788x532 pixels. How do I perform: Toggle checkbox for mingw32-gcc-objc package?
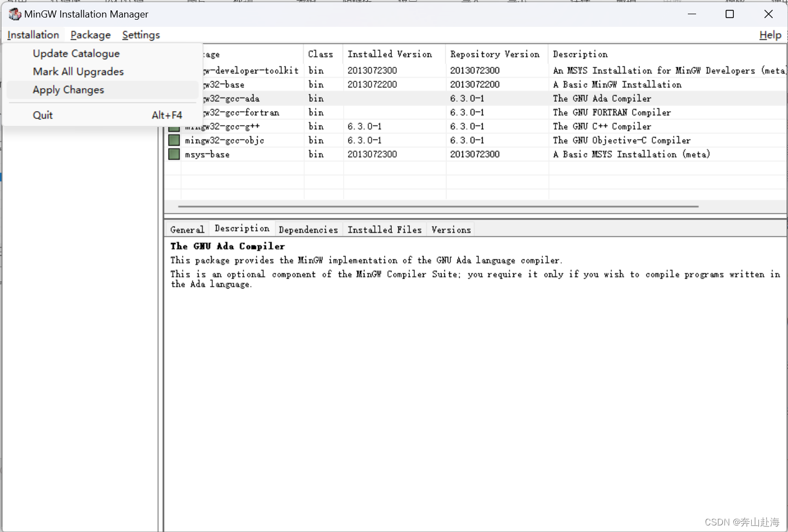click(x=174, y=140)
